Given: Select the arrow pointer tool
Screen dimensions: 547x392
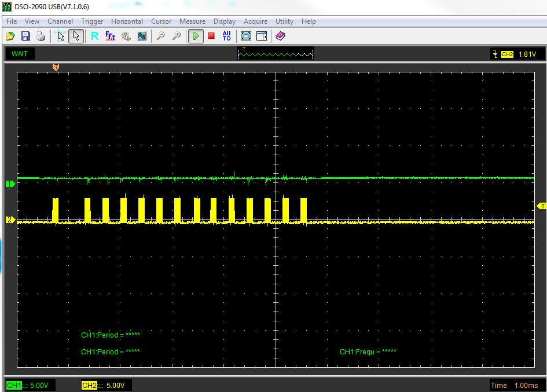Looking at the screenshot, I should 76,36.
